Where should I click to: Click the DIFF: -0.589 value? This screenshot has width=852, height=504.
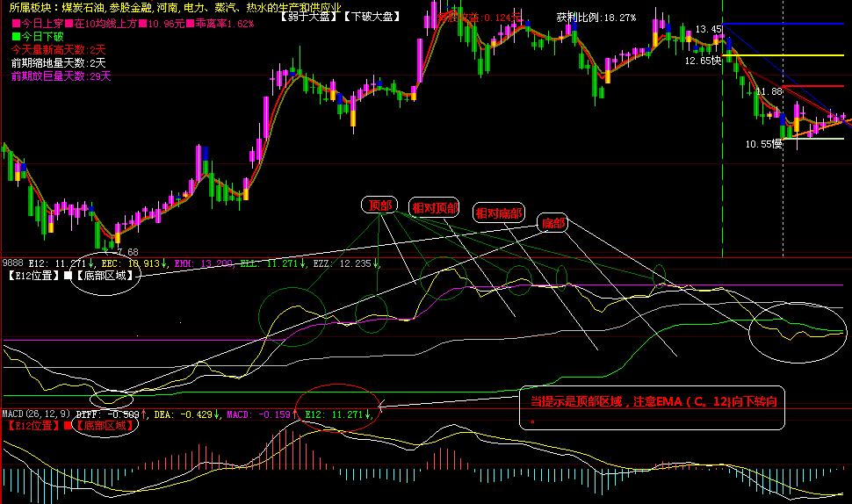click(x=112, y=414)
